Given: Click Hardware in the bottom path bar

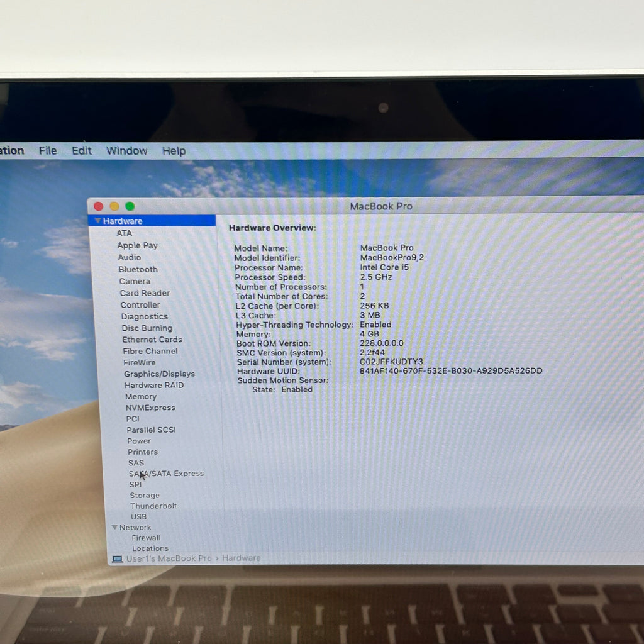Looking at the screenshot, I should pos(241,558).
